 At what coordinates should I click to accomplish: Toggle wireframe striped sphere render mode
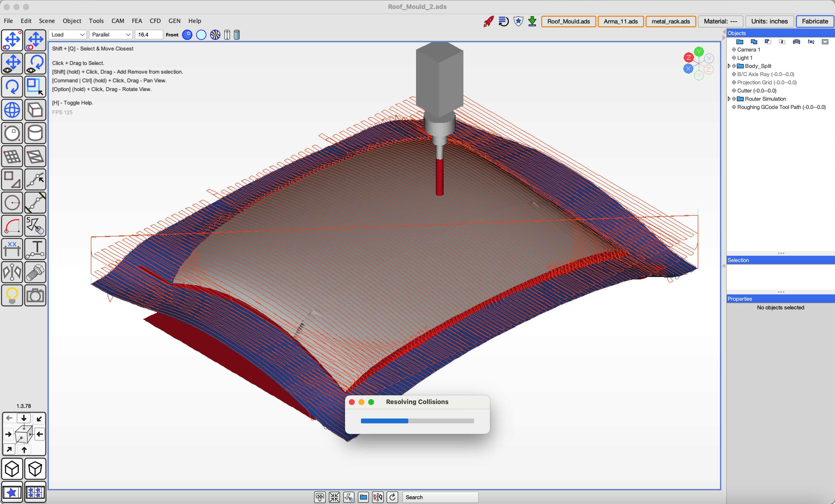215,35
